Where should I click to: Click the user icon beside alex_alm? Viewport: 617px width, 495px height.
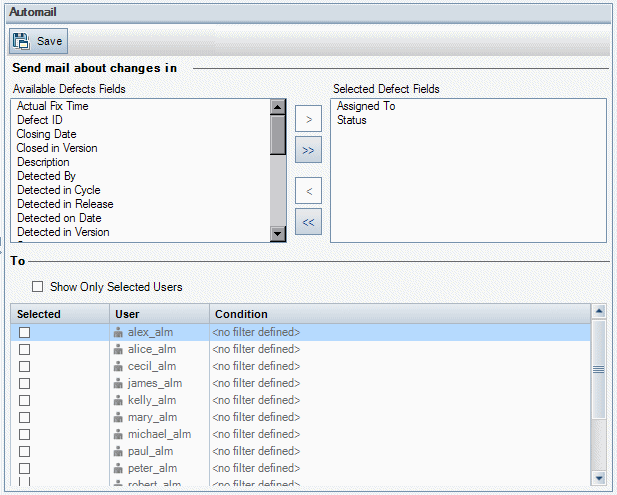coord(119,332)
